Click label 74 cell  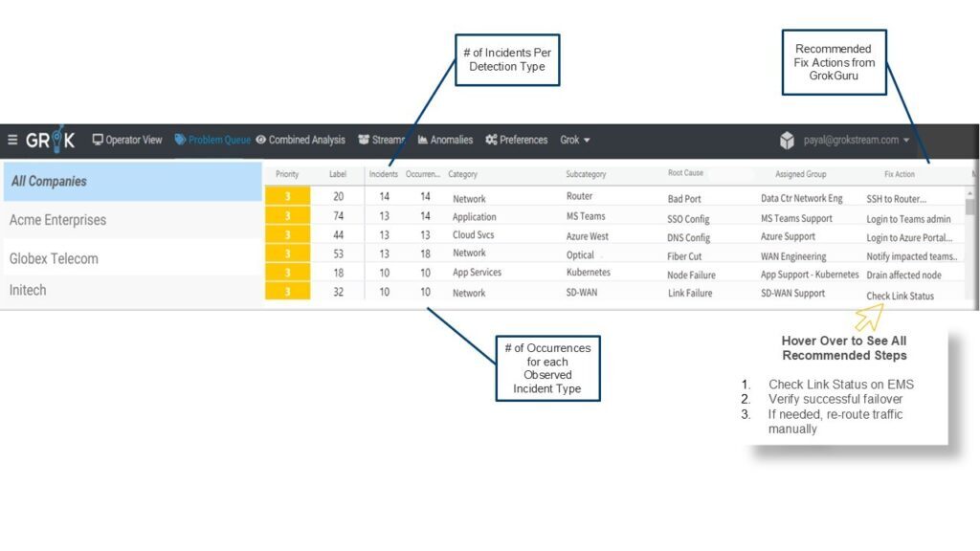[x=338, y=215]
